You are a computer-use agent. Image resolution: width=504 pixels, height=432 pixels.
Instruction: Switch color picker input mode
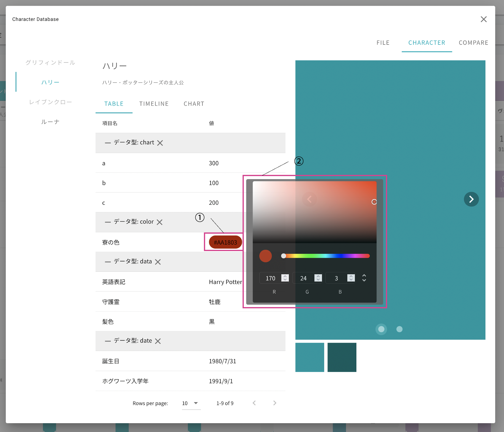[364, 278]
